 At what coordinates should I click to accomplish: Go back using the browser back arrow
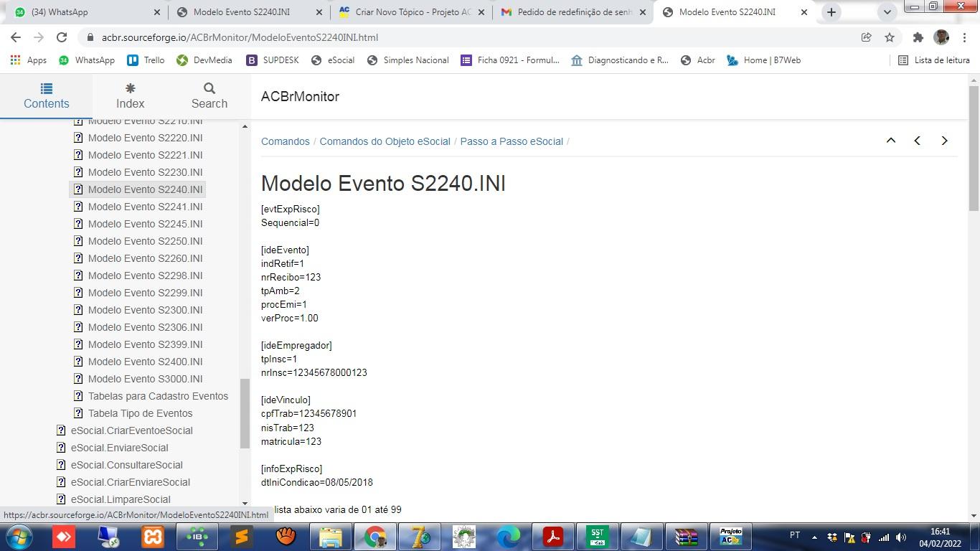(x=16, y=37)
